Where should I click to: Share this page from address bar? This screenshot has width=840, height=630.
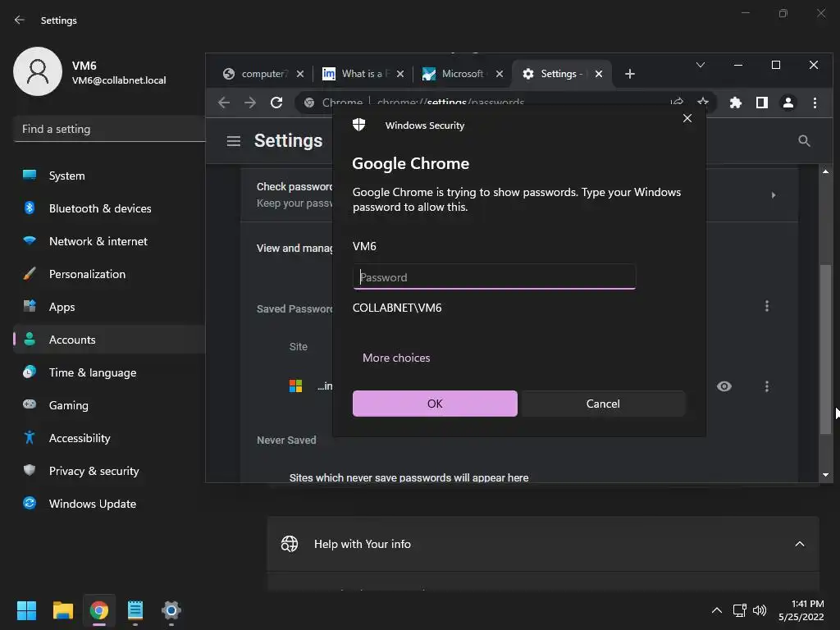pyautogui.click(x=677, y=101)
